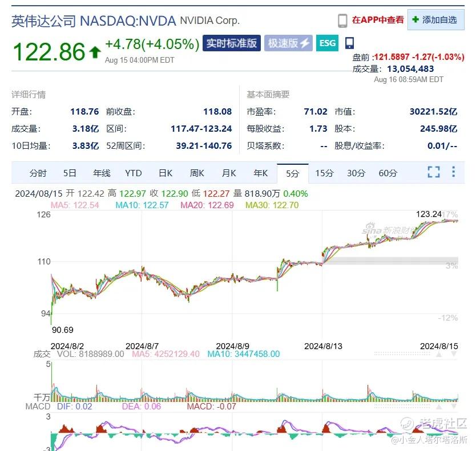This screenshot has width=476, height=451.
Task: Click the MA20: 122.69 indicator label
Action: [207, 205]
